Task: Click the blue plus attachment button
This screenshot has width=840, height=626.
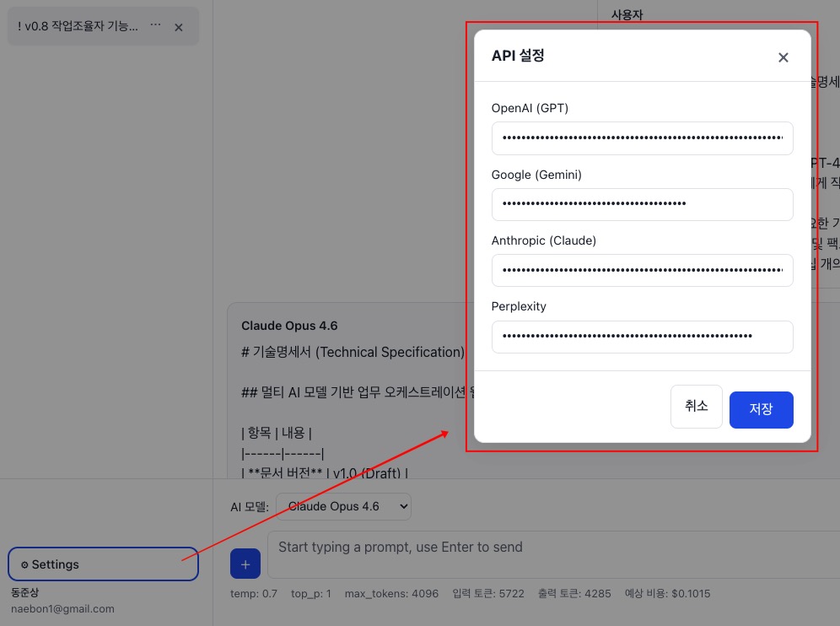Action: [x=245, y=564]
